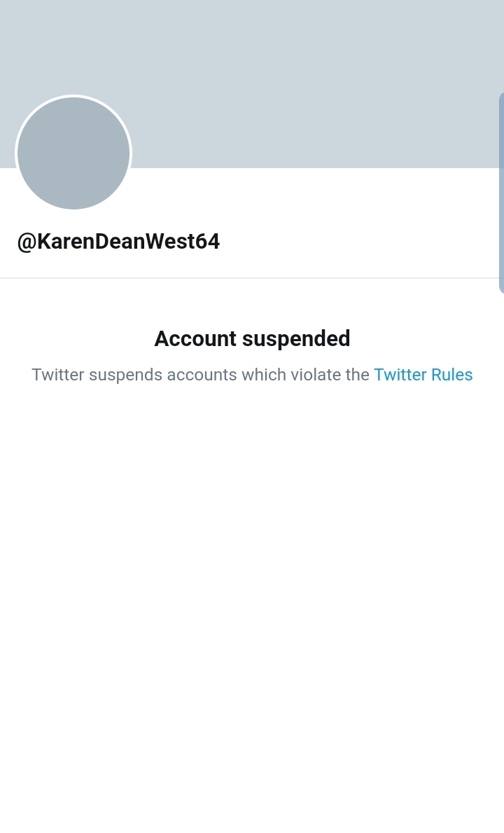Click the divider line below the username
The image size is (504, 833).
[x=252, y=277]
